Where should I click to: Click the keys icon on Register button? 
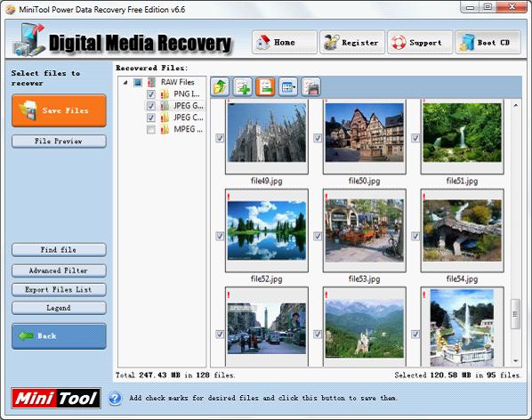(x=331, y=43)
